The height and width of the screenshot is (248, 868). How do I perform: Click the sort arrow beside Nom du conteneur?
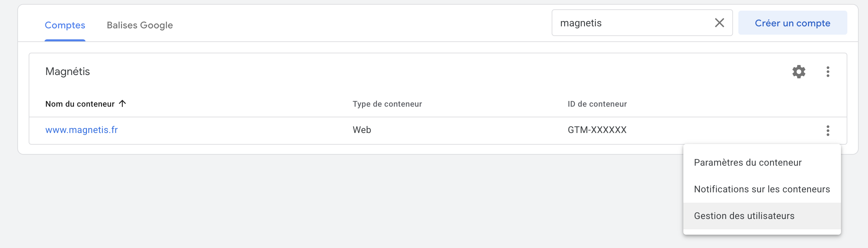pyautogui.click(x=122, y=103)
